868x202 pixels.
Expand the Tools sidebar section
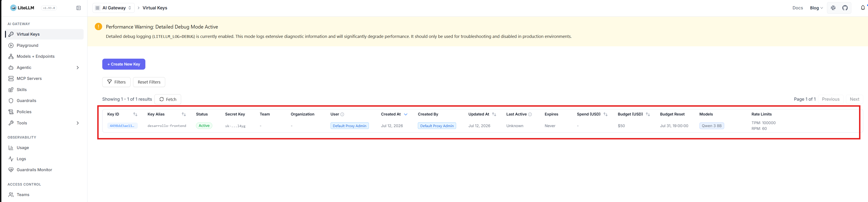click(x=77, y=123)
